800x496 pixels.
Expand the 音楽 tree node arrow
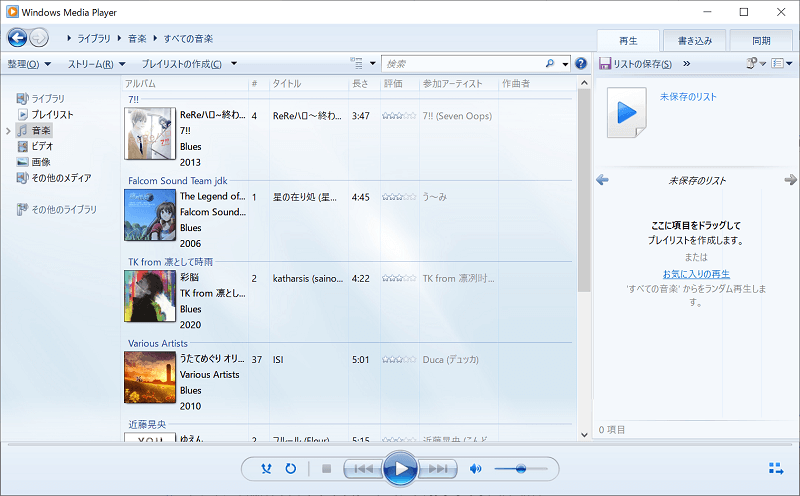8,131
